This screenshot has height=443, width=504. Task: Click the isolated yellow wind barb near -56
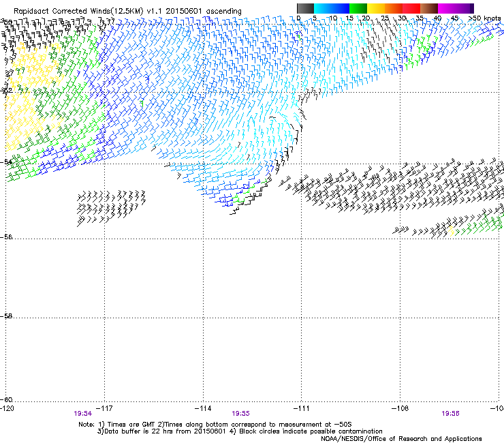[x=451, y=230]
